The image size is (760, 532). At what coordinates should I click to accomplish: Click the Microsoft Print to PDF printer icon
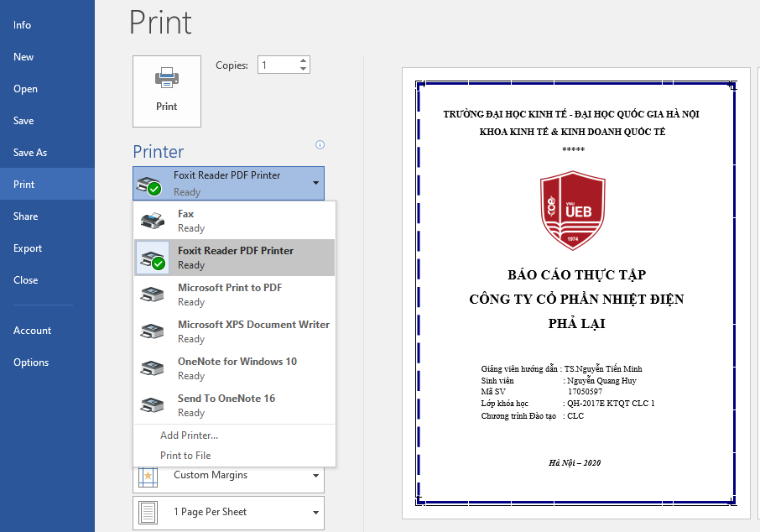[152, 294]
